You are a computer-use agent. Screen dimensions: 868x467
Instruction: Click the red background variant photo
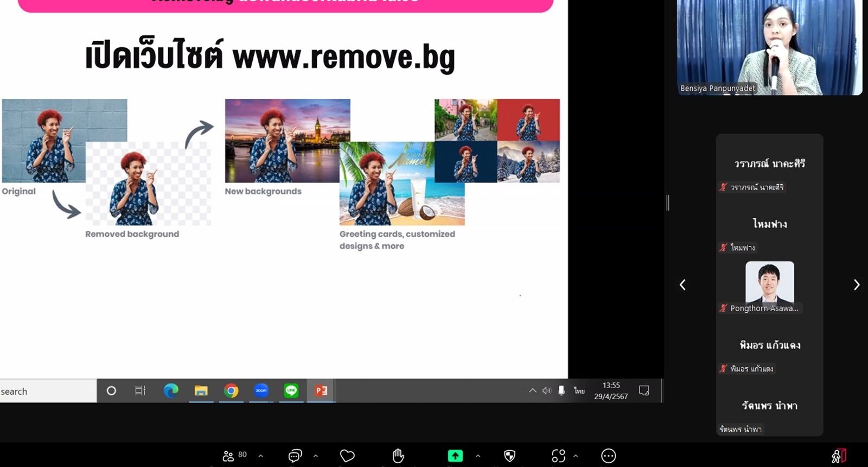point(528,119)
